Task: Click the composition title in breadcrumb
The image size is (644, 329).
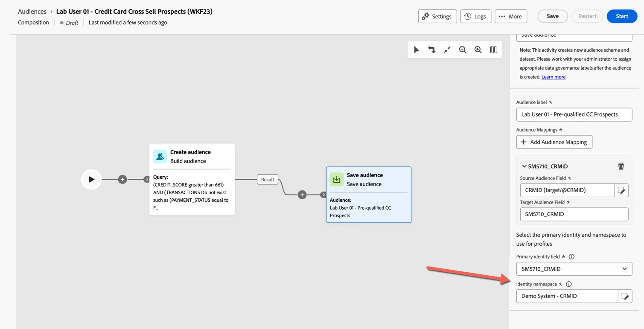Action: 134,12
